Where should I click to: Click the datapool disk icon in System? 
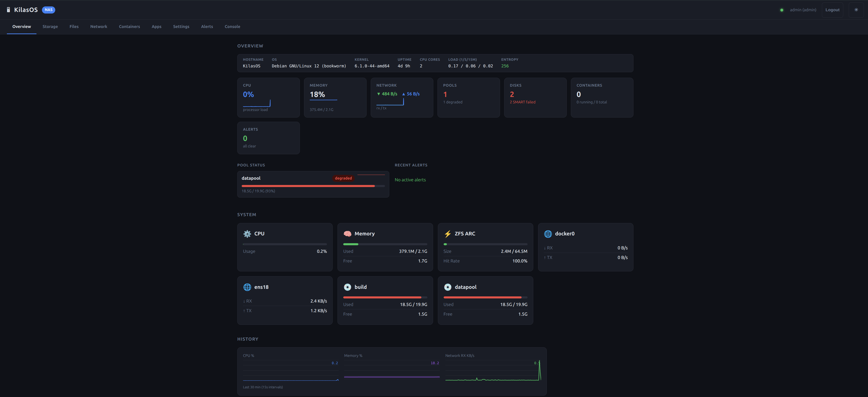pos(448,287)
